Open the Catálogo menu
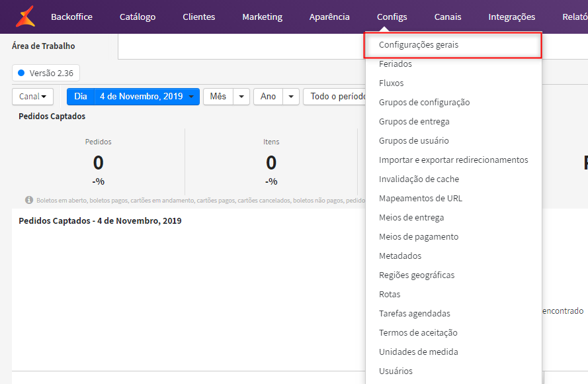This screenshot has height=384, width=588. tap(138, 17)
